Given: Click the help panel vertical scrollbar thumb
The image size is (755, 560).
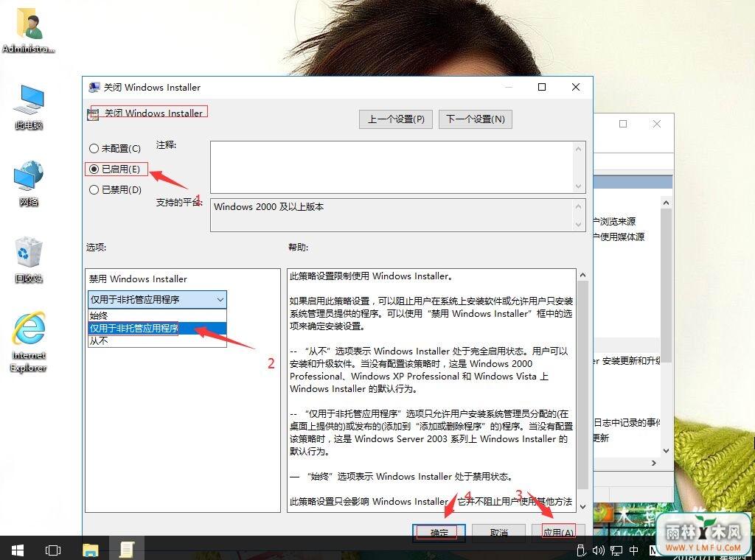Looking at the screenshot, I should click(582, 385).
